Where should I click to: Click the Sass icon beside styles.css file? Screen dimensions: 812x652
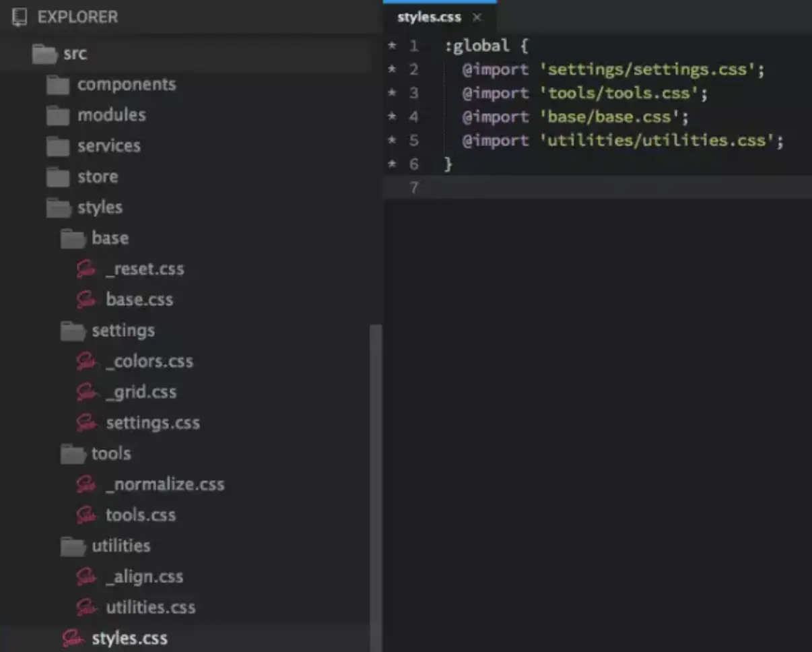tap(72, 639)
